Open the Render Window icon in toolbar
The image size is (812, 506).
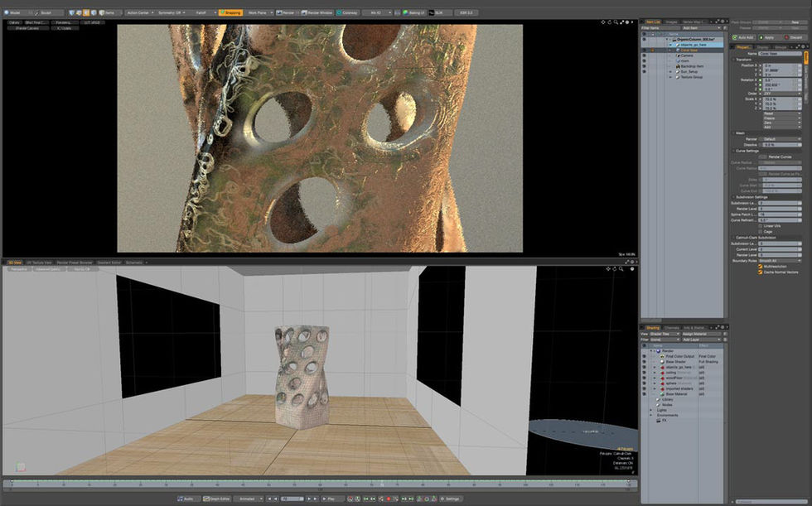303,12
